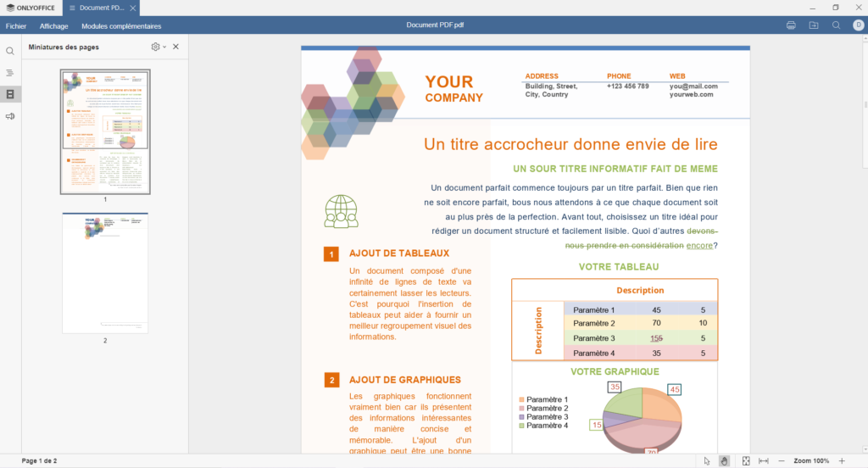Viewport: 868px width, 468px height.
Task: Click the underlined word encore
Action: coord(699,245)
